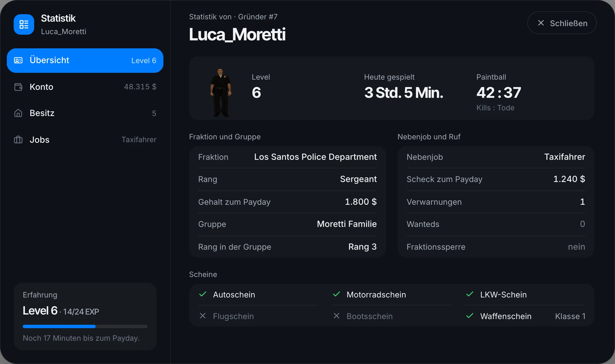
Task: Click the X icon in Schließen button
Action: tap(541, 23)
